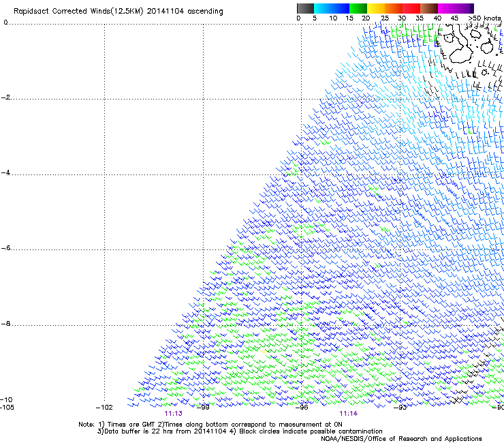The image size is (504, 443).
Task: Click the latitude axis label '-8'
Action: pos(5,324)
